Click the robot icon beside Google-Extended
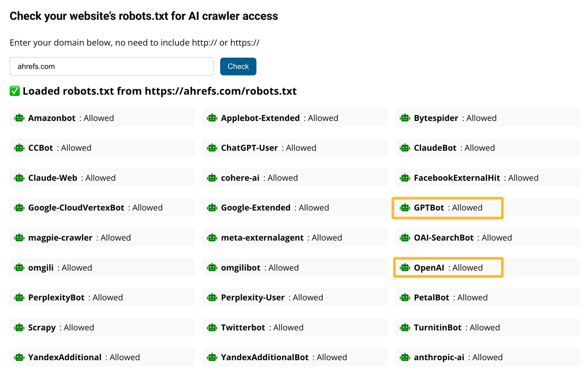The image size is (588, 384). 212,208
